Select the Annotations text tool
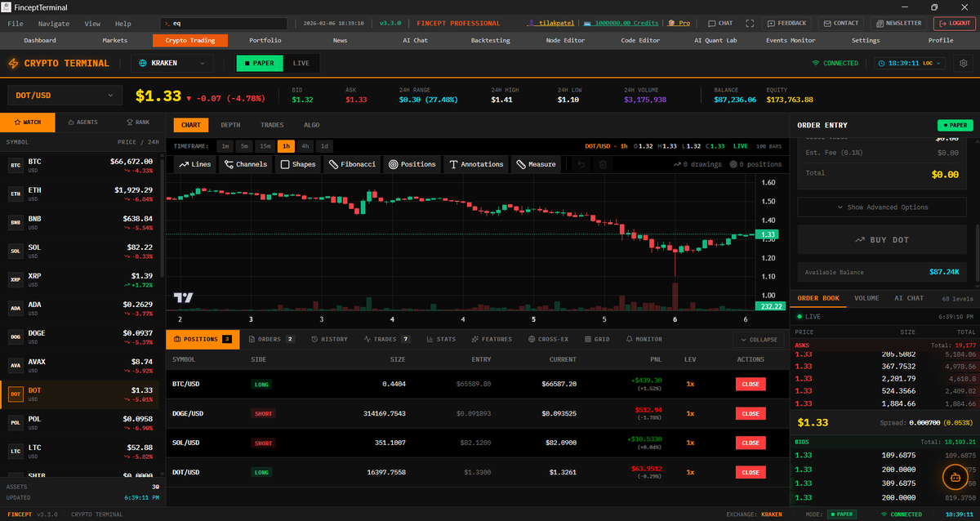The width and height of the screenshot is (980, 521). click(x=476, y=164)
